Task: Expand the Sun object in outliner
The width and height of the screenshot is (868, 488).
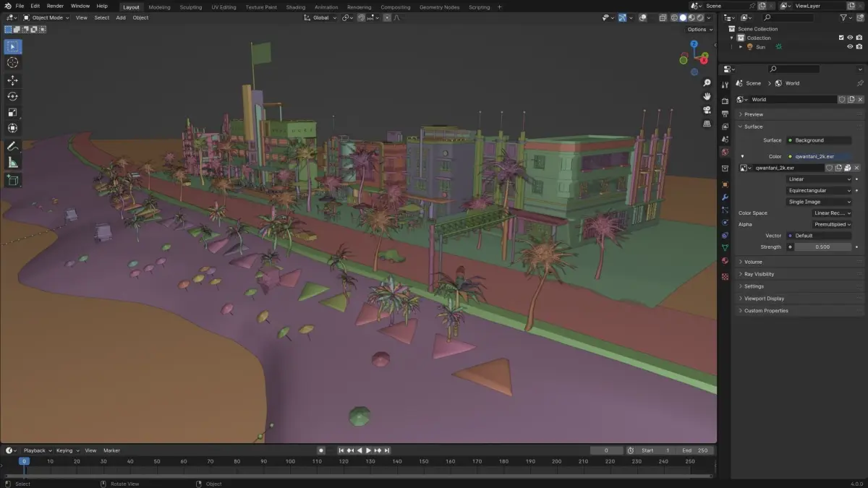Action: click(x=741, y=46)
